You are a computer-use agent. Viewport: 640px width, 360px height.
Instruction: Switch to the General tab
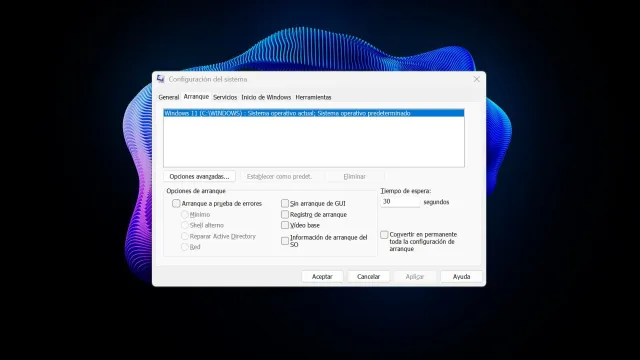pyautogui.click(x=169, y=97)
